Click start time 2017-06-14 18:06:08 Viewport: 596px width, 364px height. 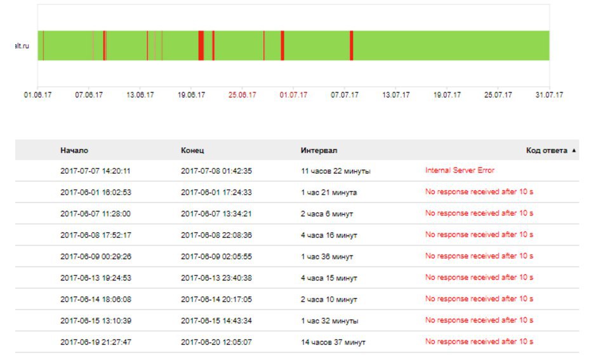[96, 299]
